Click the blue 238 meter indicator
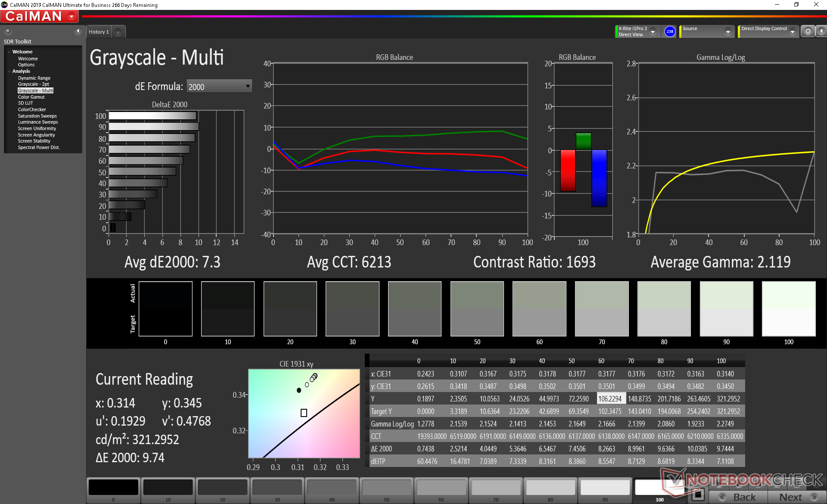 pyautogui.click(x=669, y=31)
